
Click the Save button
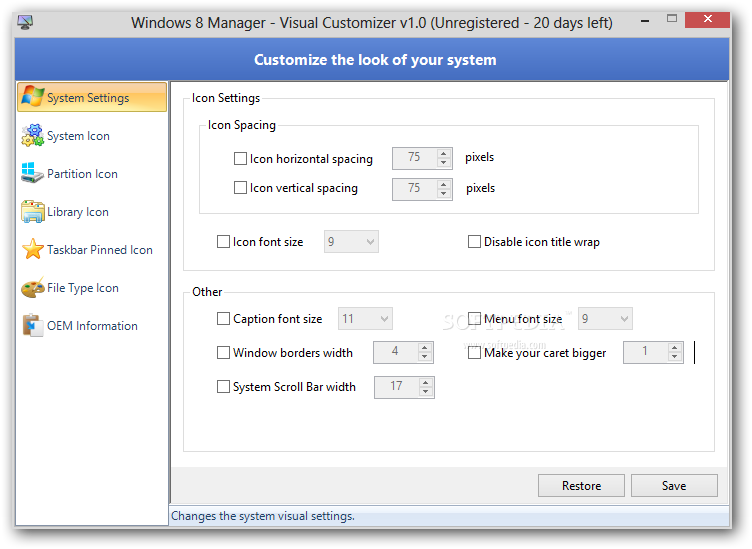click(x=674, y=485)
